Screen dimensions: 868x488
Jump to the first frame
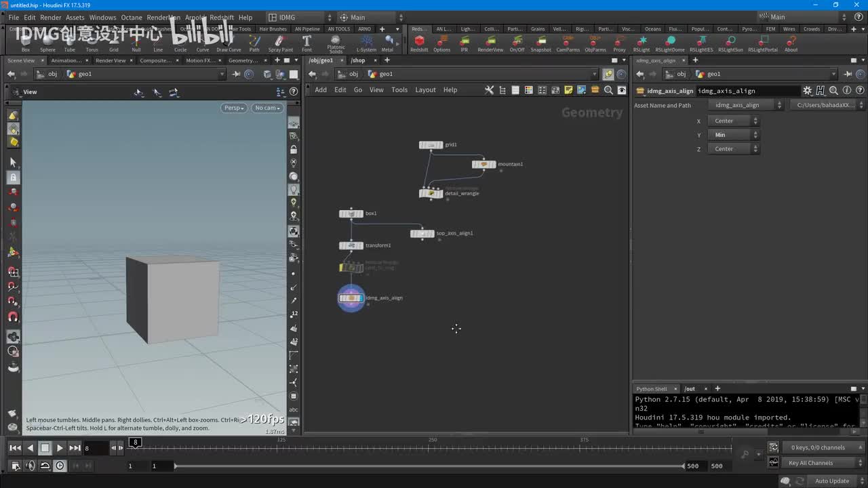pyautogui.click(x=15, y=448)
